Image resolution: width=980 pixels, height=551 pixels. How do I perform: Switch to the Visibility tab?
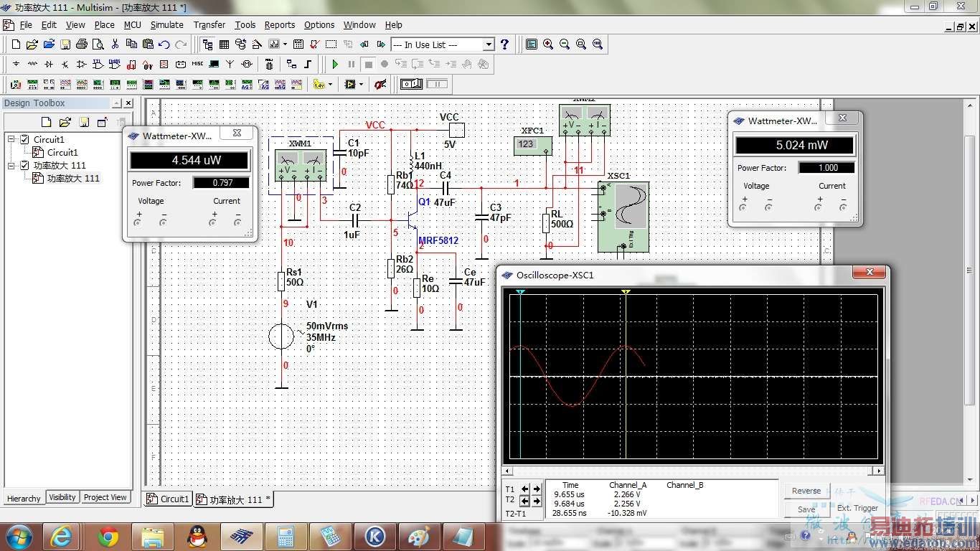(62, 497)
